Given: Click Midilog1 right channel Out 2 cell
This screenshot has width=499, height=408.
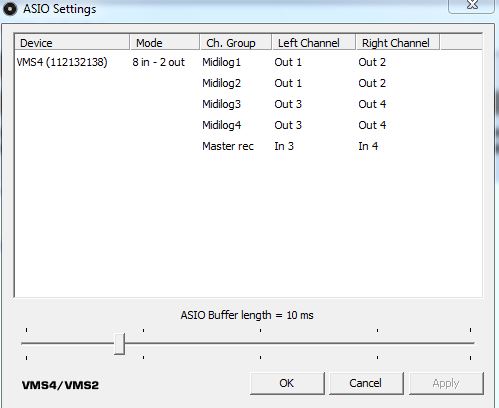Looking at the screenshot, I should [372, 62].
